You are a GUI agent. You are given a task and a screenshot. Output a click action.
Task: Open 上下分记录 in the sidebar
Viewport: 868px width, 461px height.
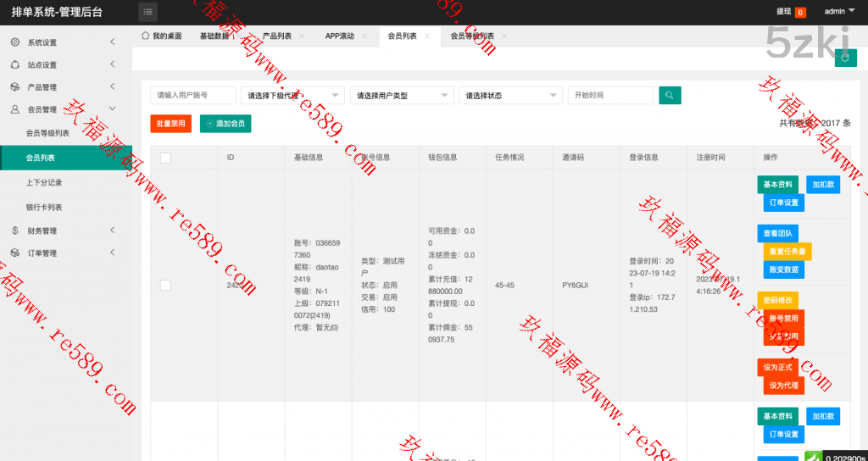point(44,182)
